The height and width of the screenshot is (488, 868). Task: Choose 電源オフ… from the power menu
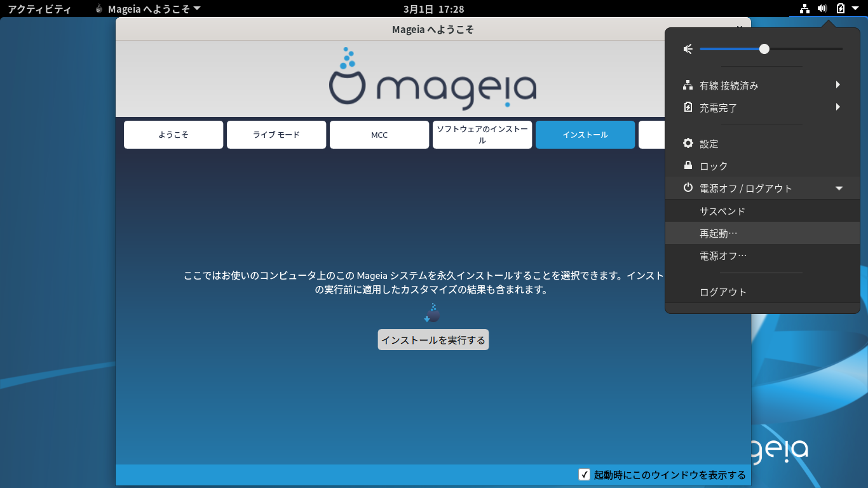[x=762, y=255]
